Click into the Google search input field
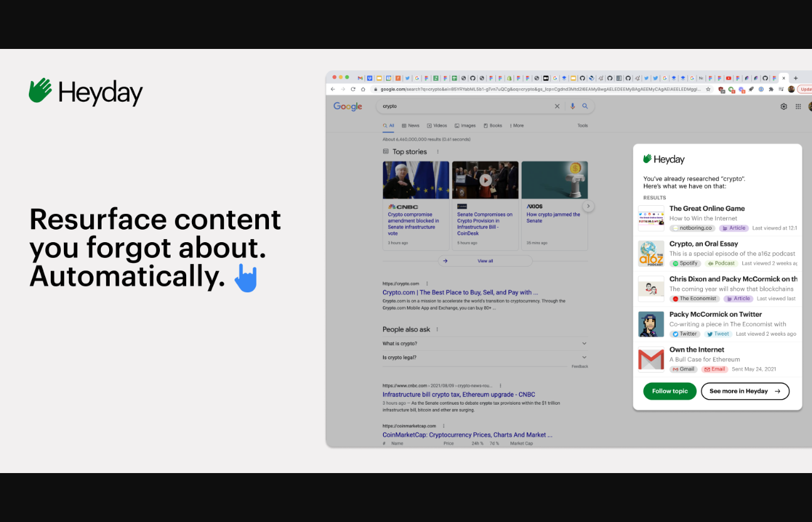Viewport: 812px width, 522px height. 464,107
